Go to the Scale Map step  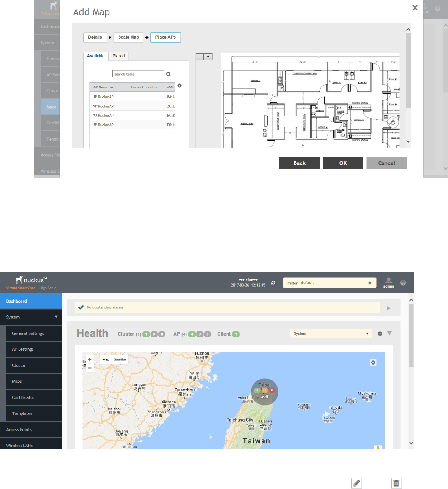(x=129, y=37)
